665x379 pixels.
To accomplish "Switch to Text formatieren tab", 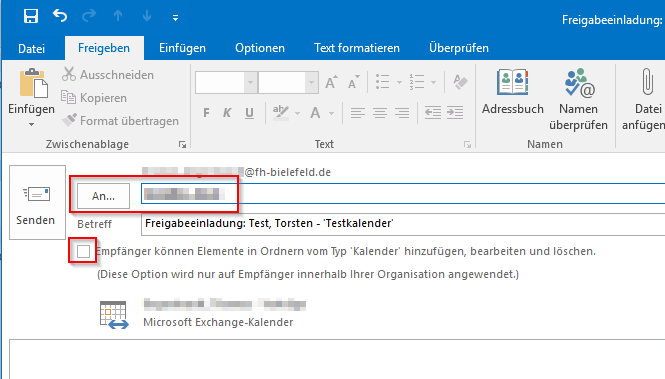I will pyautogui.click(x=357, y=48).
